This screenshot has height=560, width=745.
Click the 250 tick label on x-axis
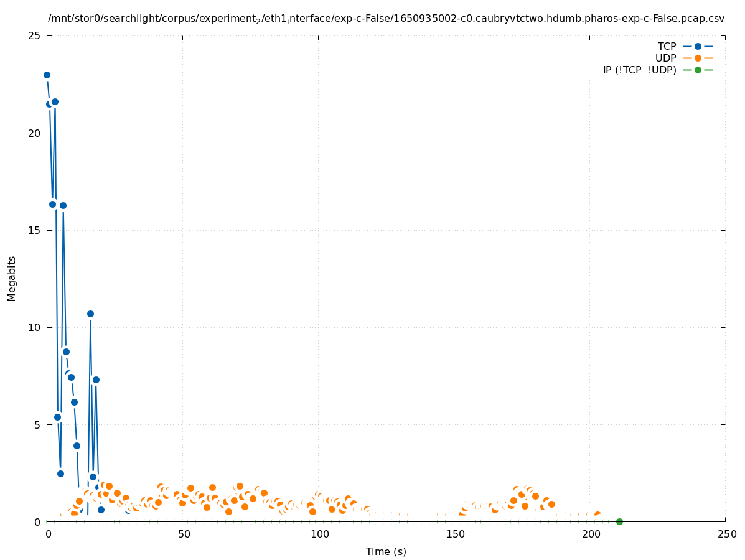726,534
